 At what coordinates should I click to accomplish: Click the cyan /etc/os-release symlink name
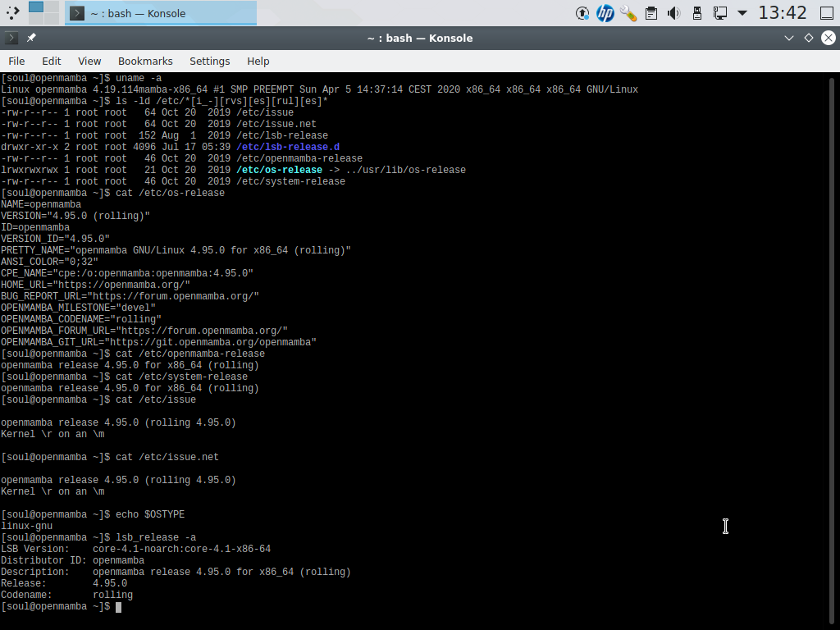(x=279, y=170)
